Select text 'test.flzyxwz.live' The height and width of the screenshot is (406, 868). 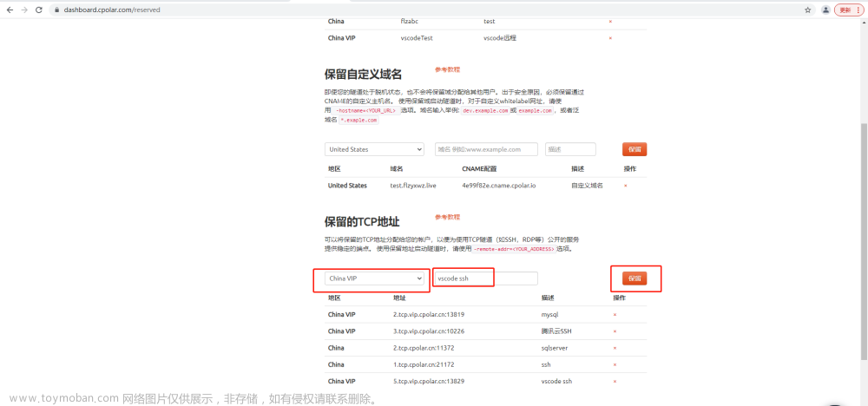tap(413, 186)
